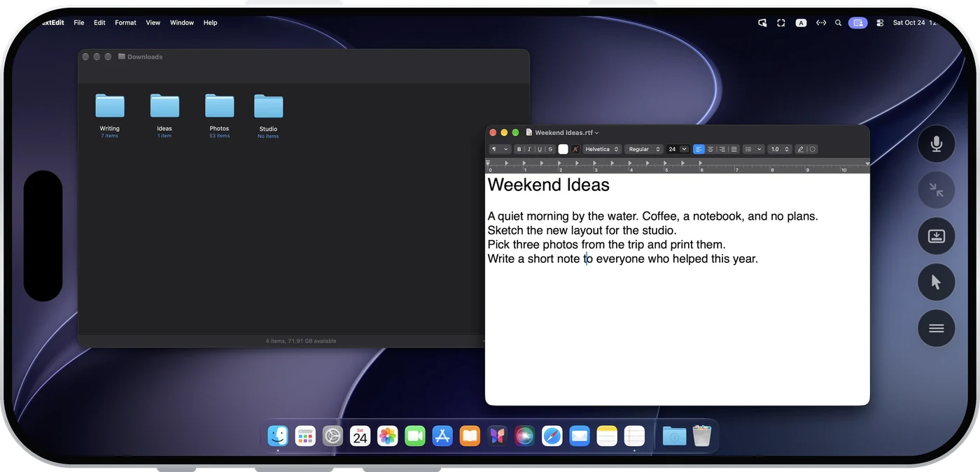980x472 pixels.
Task: Open the Helvetica font family dropdown
Action: [x=602, y=149]
